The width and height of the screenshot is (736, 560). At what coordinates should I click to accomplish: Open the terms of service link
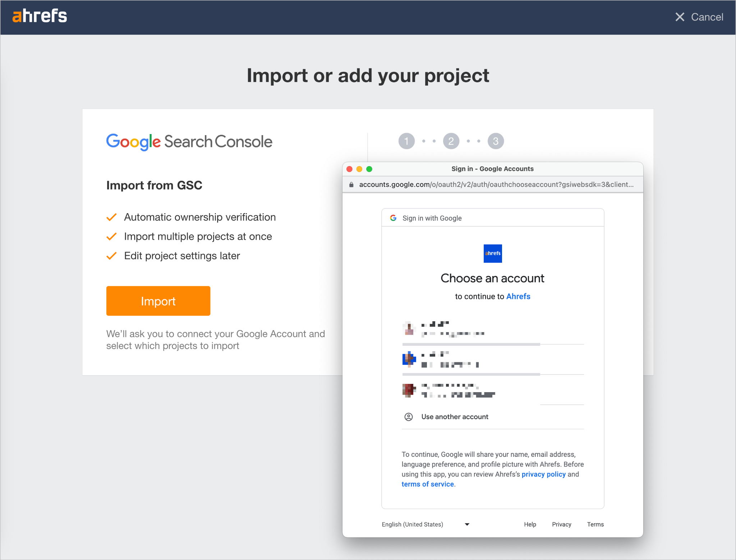[427, 484]
